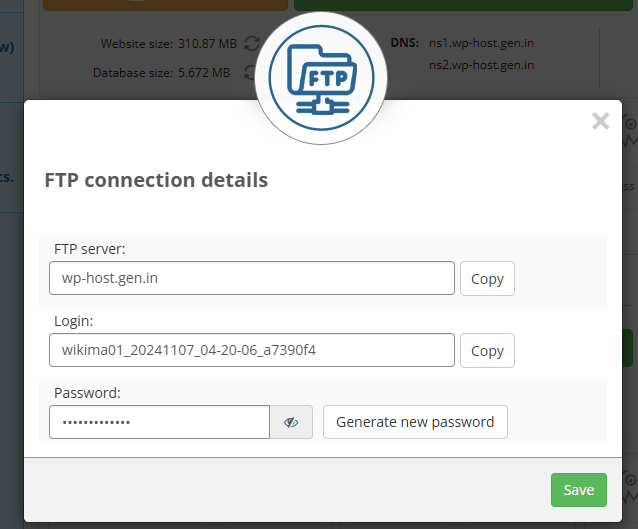638x529 pixels.
Task: Save the FTP connection details
Action: tap(579, 490)
